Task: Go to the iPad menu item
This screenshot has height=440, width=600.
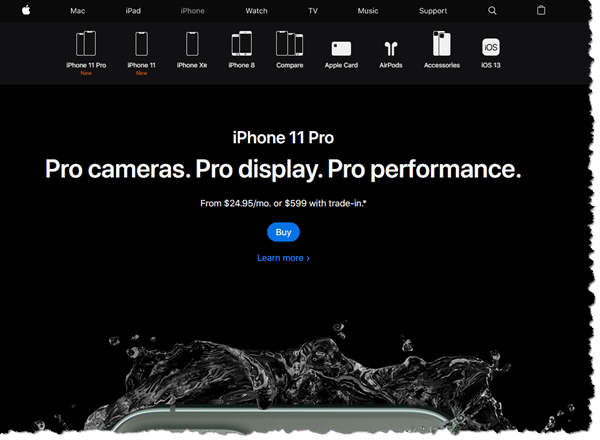Action: (133, 10)
